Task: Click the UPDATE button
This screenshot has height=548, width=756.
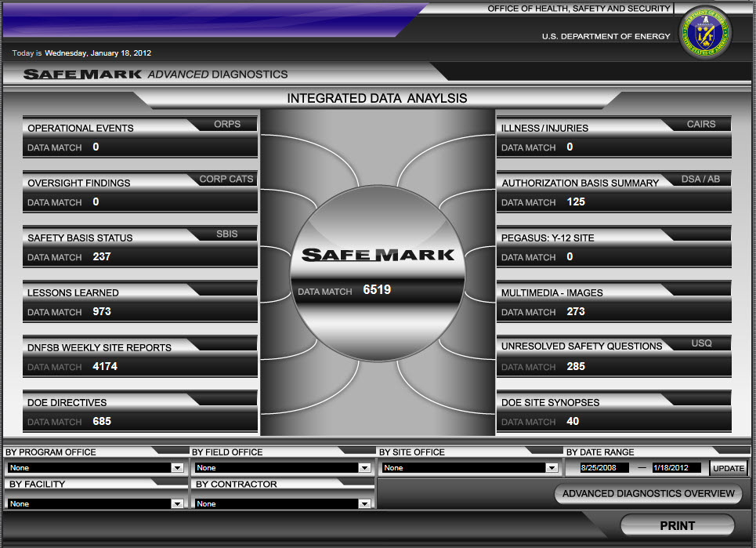Action: click(728, 468)
